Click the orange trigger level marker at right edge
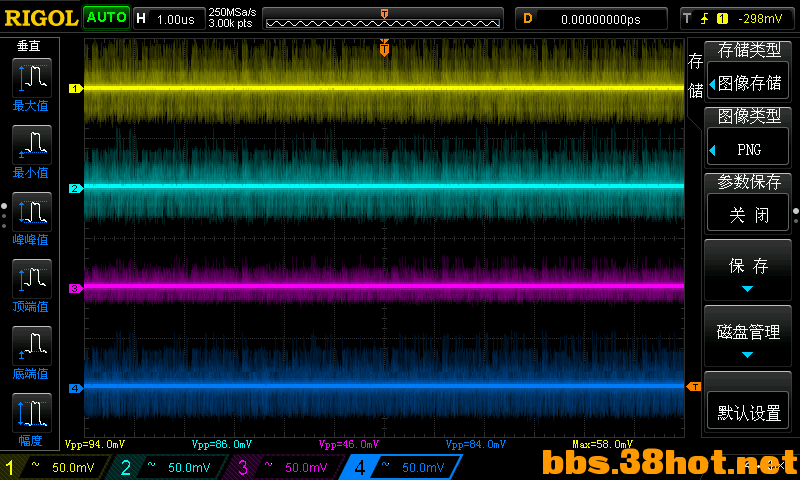The height and width of the screenshot is (480, 800). coord(694,387)
